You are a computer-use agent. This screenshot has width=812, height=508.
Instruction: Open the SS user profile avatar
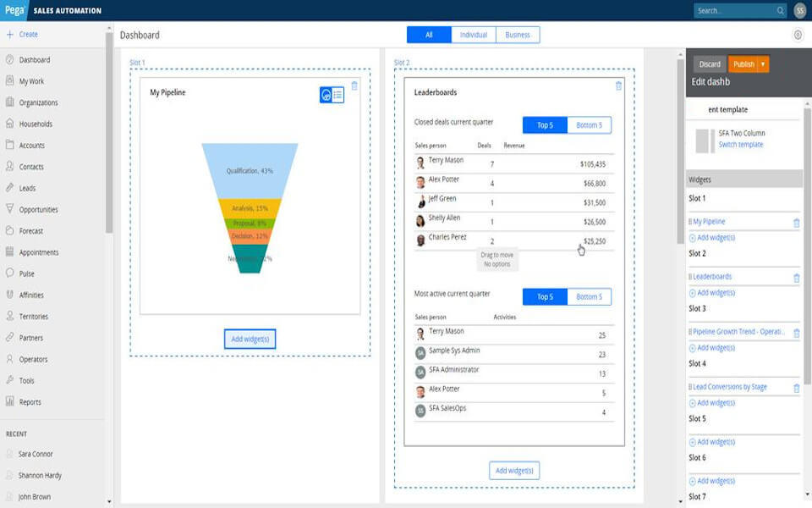800,10
